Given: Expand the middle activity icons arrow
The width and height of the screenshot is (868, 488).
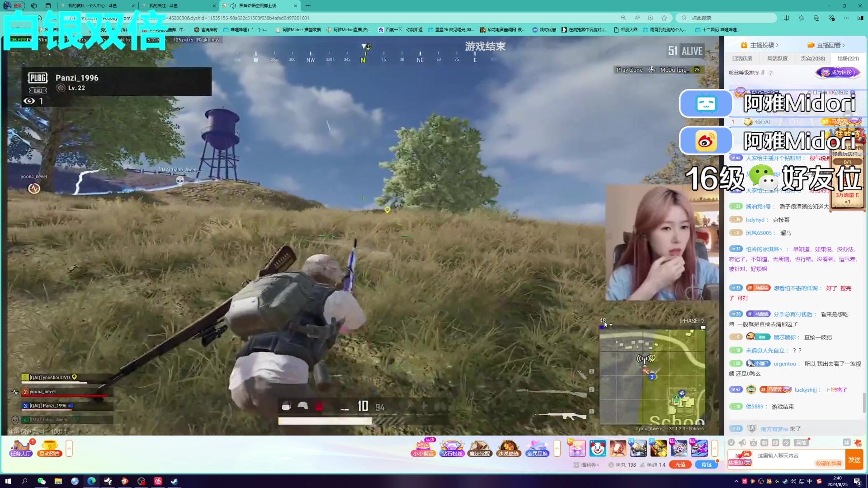Looking at the screenshot, I should coord(557,448).
